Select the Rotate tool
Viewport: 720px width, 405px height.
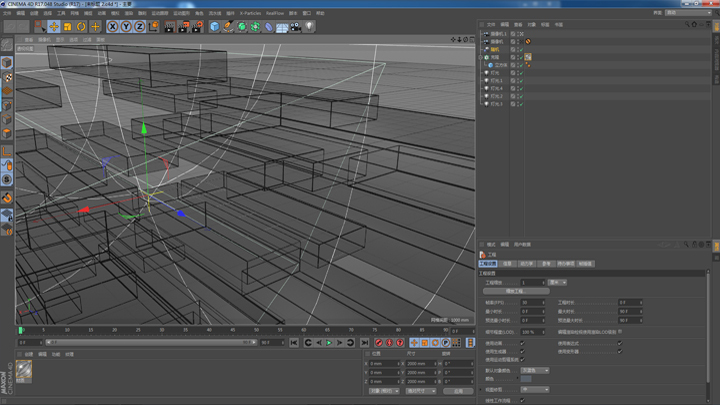pyautogui.click(x=81, y=27)
